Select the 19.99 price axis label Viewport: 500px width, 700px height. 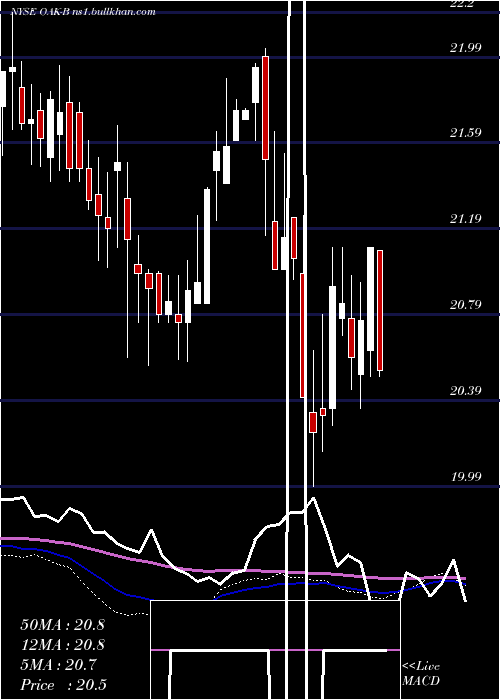[466, 476]
